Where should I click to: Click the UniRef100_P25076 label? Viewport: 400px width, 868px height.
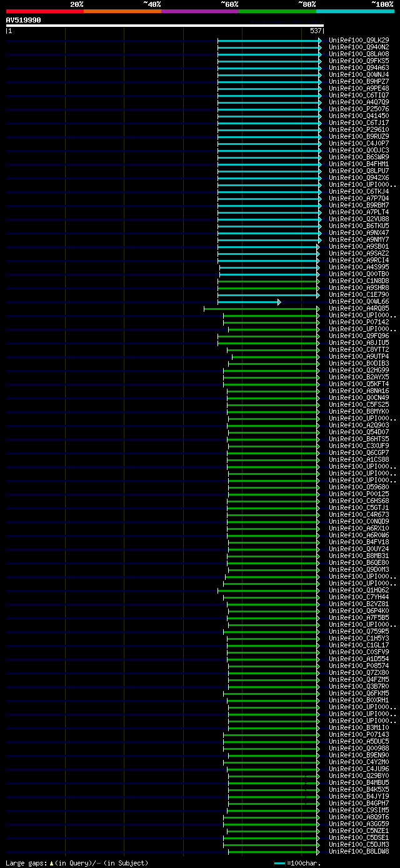click(359, 109)
